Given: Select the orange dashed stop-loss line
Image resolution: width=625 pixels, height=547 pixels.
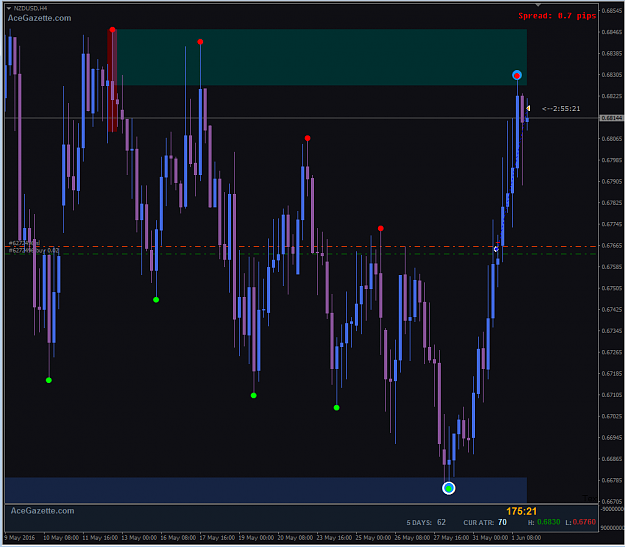Looking at the screenshot, I should coord(301,247).
